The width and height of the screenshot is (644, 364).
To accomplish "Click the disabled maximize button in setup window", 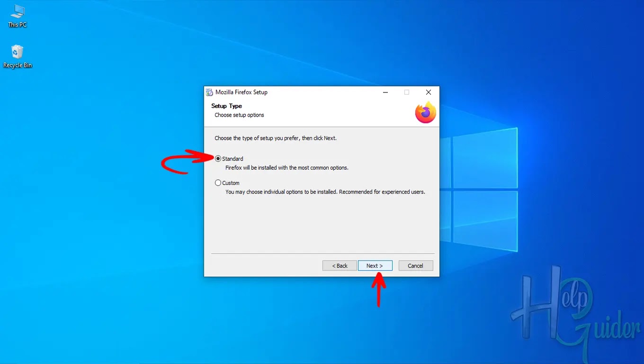I will click(x=407, y=92).
